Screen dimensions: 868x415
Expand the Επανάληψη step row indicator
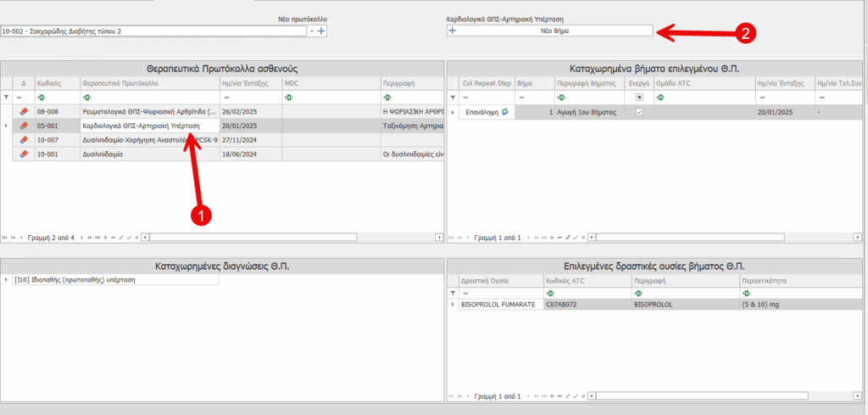coord(452,112)
